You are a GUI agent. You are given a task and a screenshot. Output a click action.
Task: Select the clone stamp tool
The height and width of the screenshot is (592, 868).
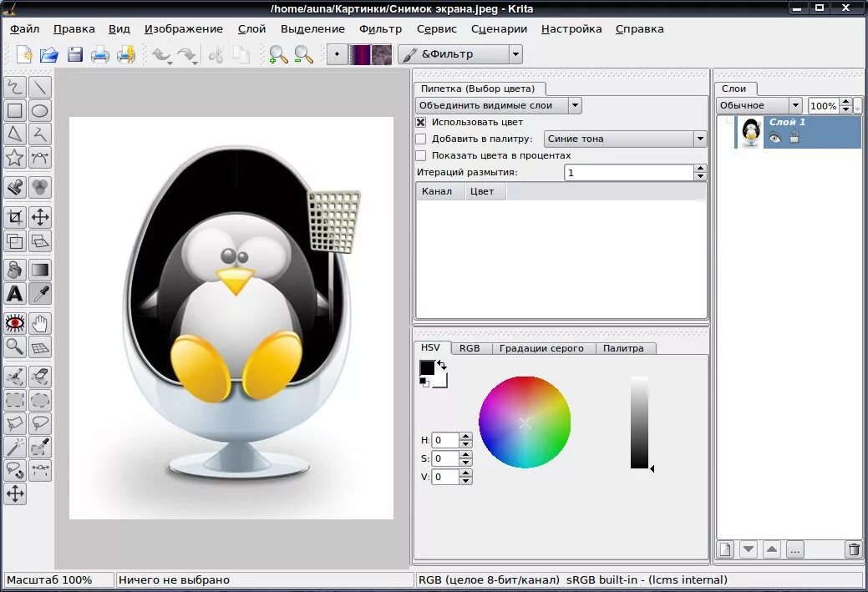tap(15, 188)
